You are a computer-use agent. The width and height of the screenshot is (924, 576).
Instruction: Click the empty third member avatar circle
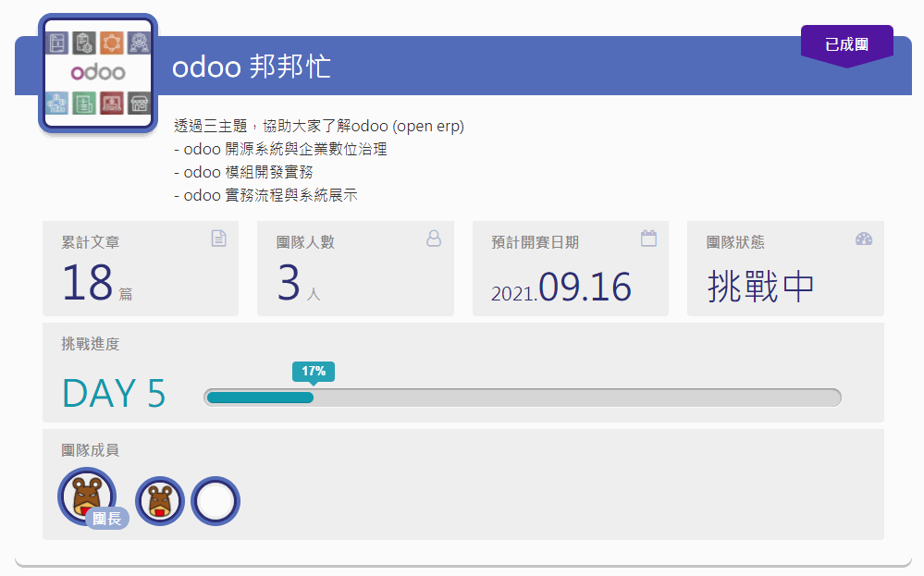click(215, 500)
